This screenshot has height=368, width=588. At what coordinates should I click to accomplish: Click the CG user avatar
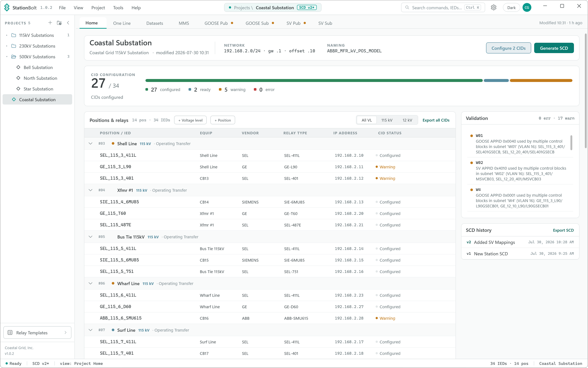pos(527,8)
